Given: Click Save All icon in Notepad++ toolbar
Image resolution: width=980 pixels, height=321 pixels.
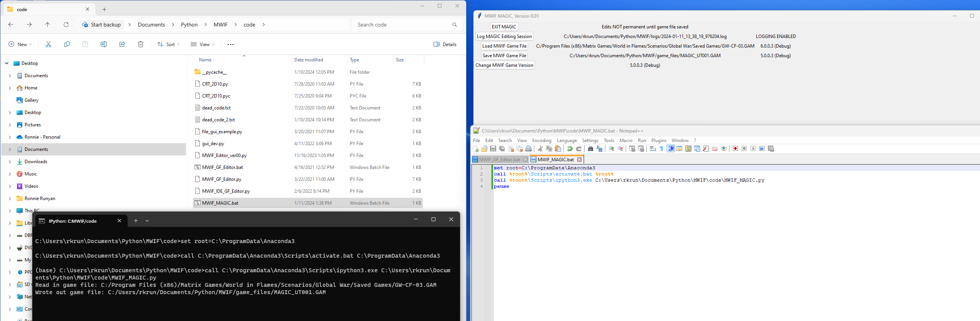Looking at the screenshot, I should 502,149.
